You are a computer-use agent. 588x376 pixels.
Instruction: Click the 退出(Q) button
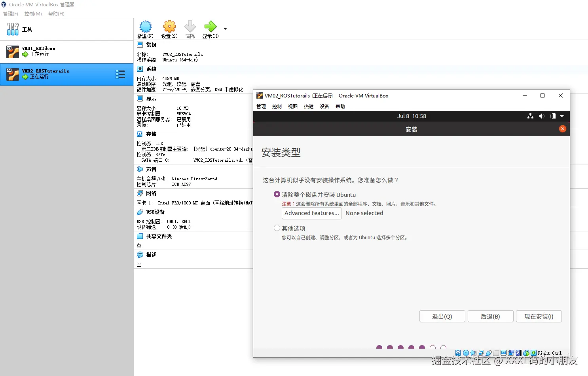[442, 316]
